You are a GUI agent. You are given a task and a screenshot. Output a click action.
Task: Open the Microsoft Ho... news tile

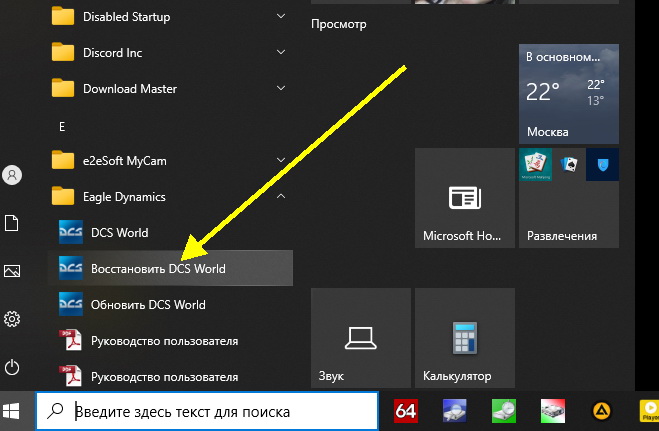[x=465, y=198]
